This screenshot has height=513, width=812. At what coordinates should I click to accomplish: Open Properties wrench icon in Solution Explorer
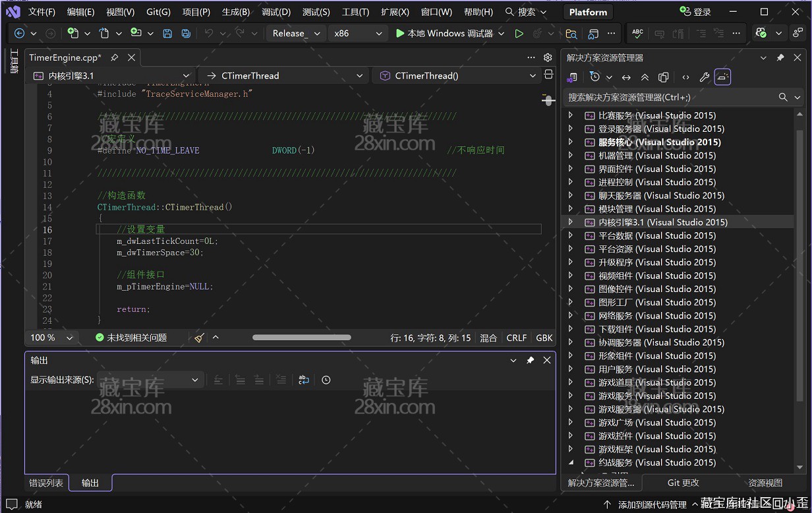[704, 77]
